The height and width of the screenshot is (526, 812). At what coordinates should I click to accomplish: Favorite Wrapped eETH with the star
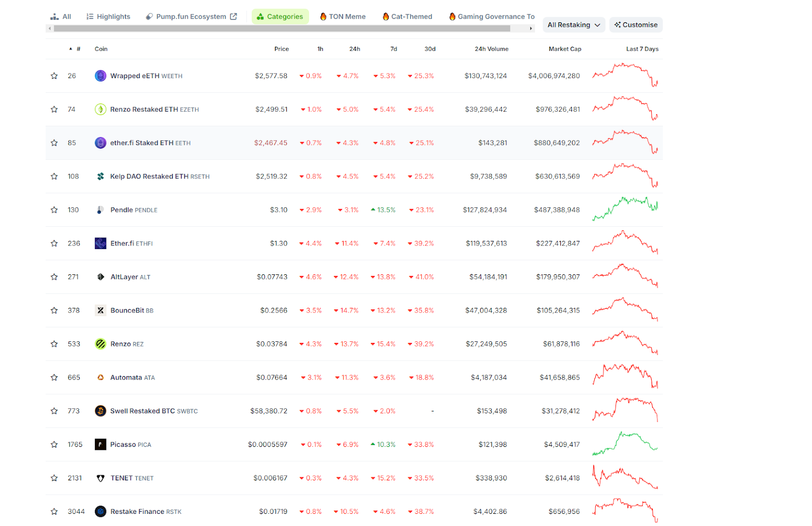pos(54,76)
